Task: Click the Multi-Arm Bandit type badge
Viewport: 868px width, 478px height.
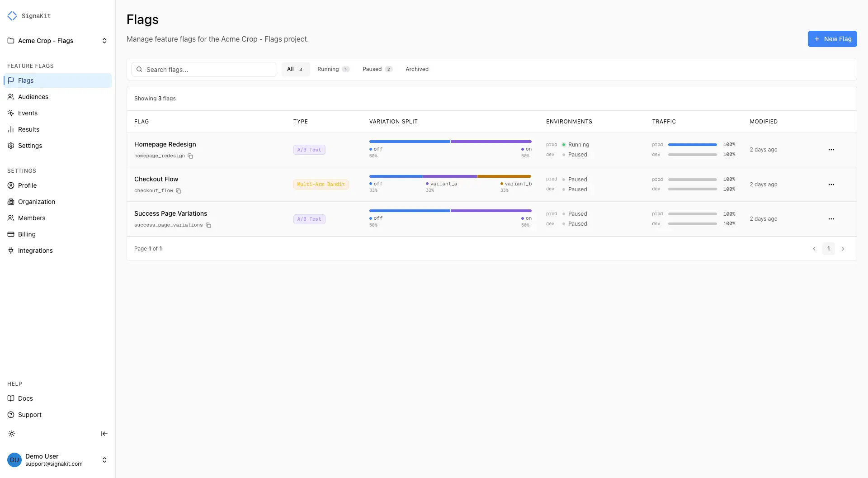Action: 321,185
